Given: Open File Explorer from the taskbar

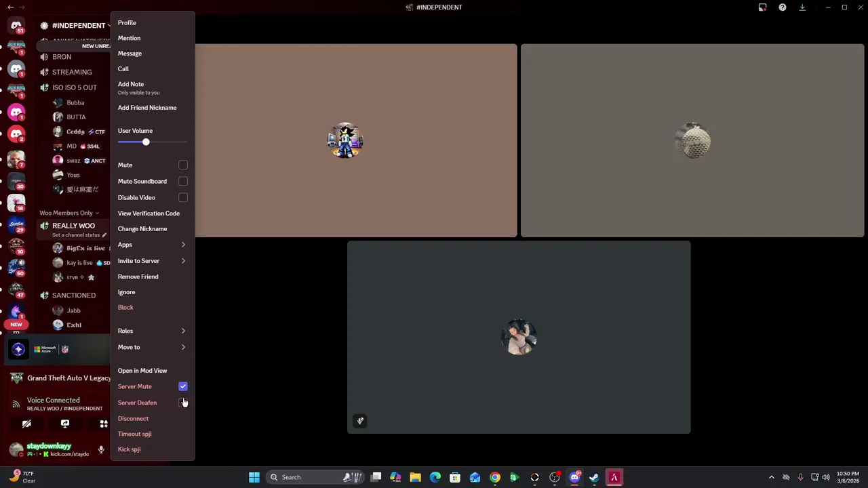Looking at the screenshot, I should click(x=415, y=477).
